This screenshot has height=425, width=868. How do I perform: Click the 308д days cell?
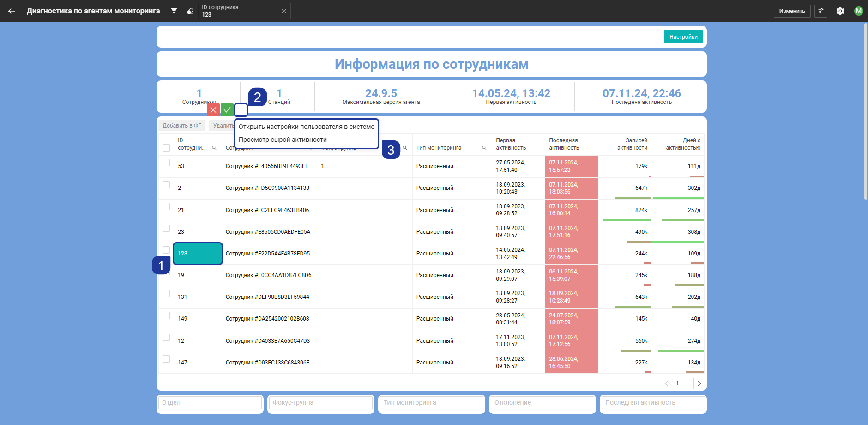[678, 232]
